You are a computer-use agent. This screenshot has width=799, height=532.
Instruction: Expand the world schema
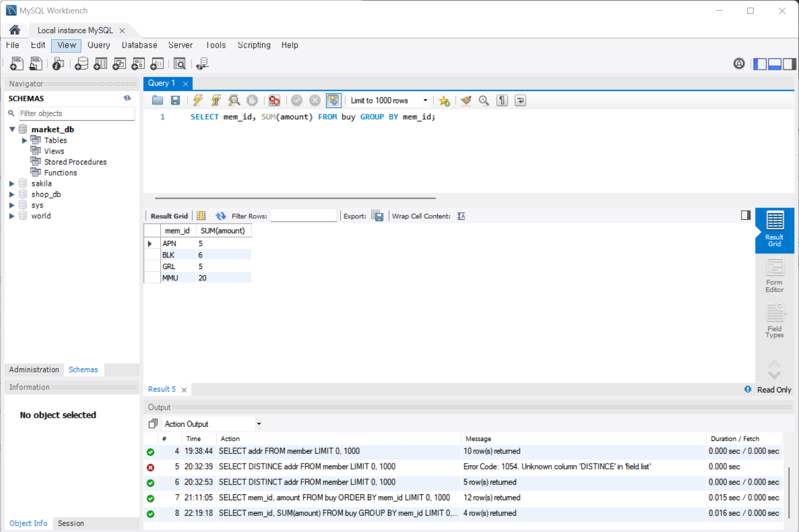[x=12, y=216]
